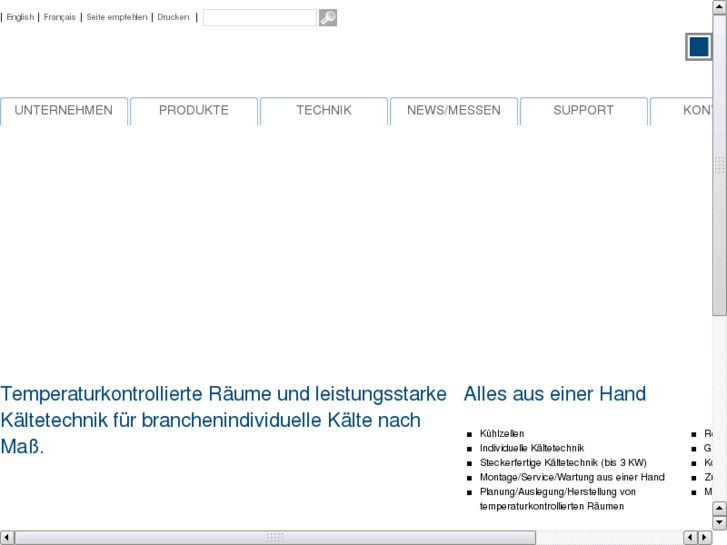Open the UNTERNEHMEN tab

pos(64,111)
